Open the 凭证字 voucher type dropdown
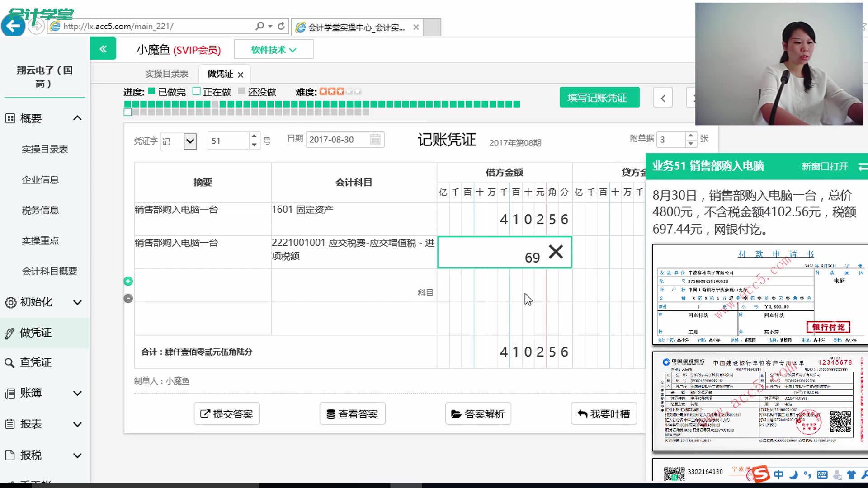The width and height of the screenshot is (868, 488). coord(190,141)
